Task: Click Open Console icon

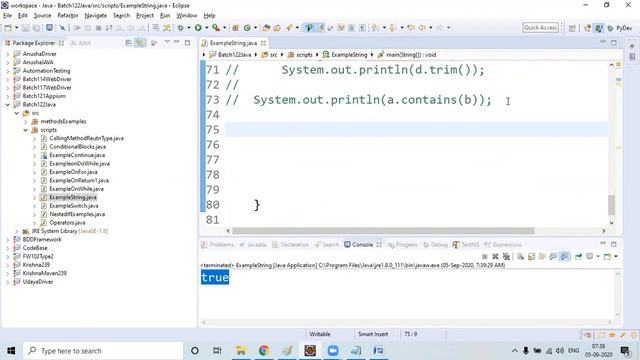Action: click(x=607, y=256)
